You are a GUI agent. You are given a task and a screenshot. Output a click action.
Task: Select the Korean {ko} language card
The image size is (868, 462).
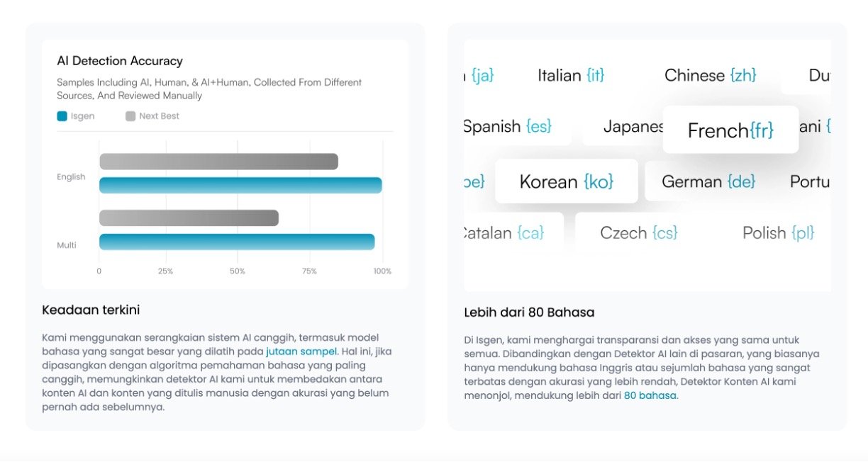[566, 181]
